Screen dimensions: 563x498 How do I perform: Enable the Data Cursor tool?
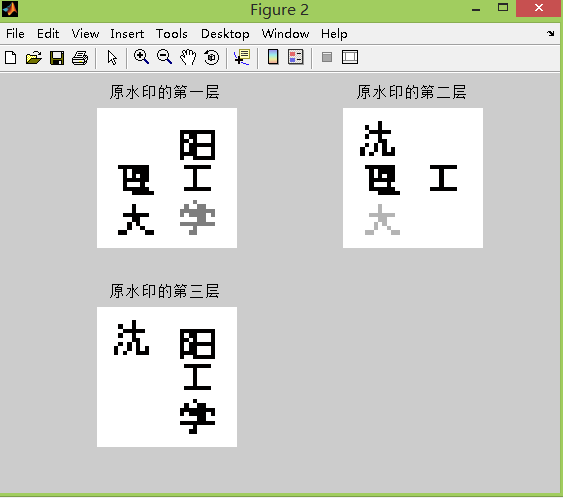(242, 57)
